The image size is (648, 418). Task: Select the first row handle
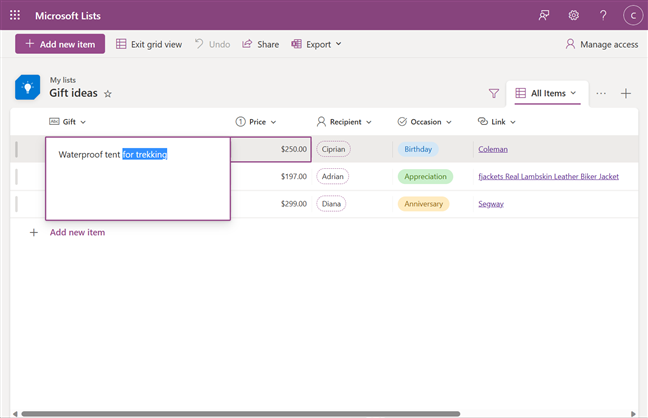pos(17,149)
